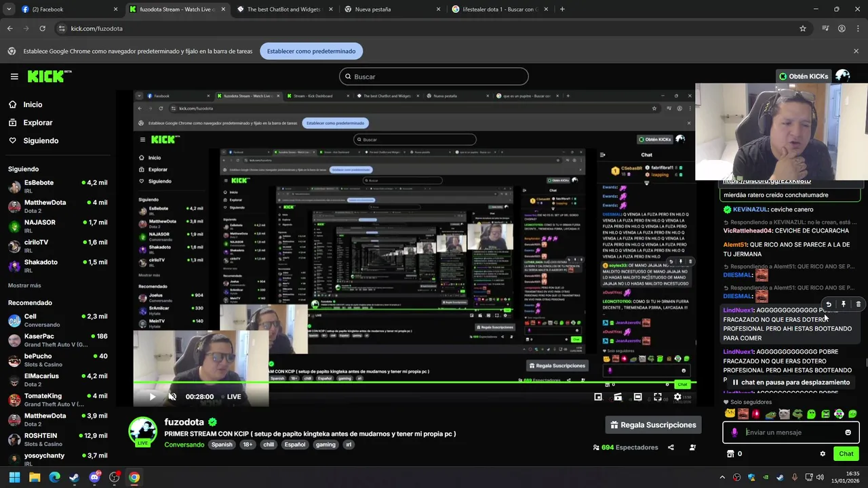
Task: Play the stream video
Action: click(153, 396)
